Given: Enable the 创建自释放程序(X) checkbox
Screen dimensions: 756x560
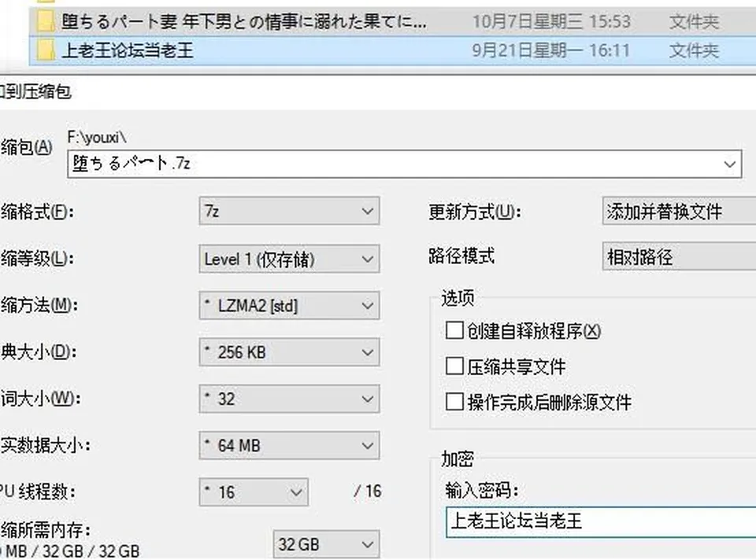Looking at the screenshot, I should [454, 331].
